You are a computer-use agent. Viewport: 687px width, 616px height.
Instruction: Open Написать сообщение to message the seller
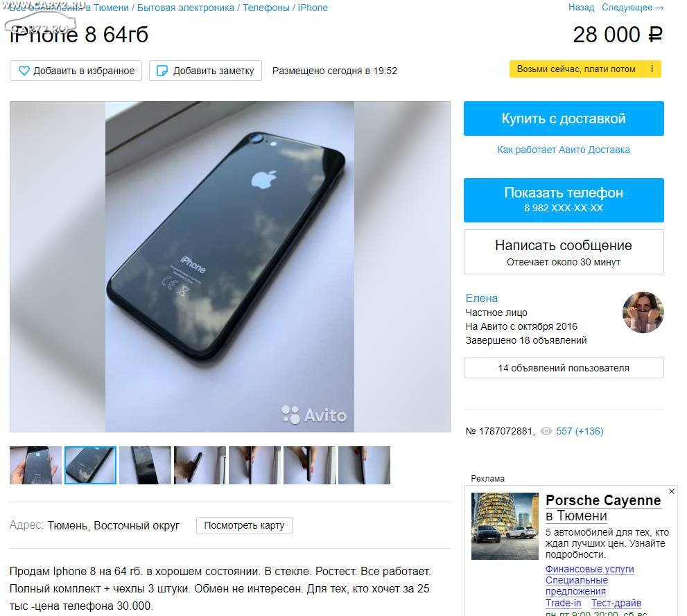(x=564, y=252)
